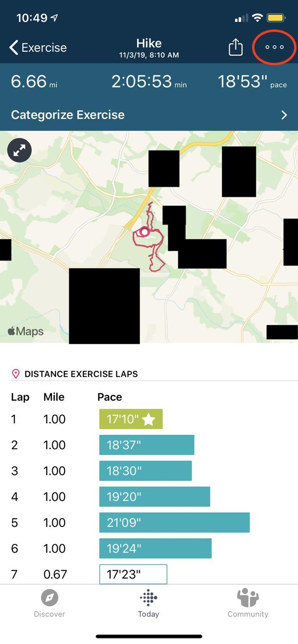This screenshot has width=298, height=644.
Task: Select the Discover compass icon
Action: tap(49, 598)
